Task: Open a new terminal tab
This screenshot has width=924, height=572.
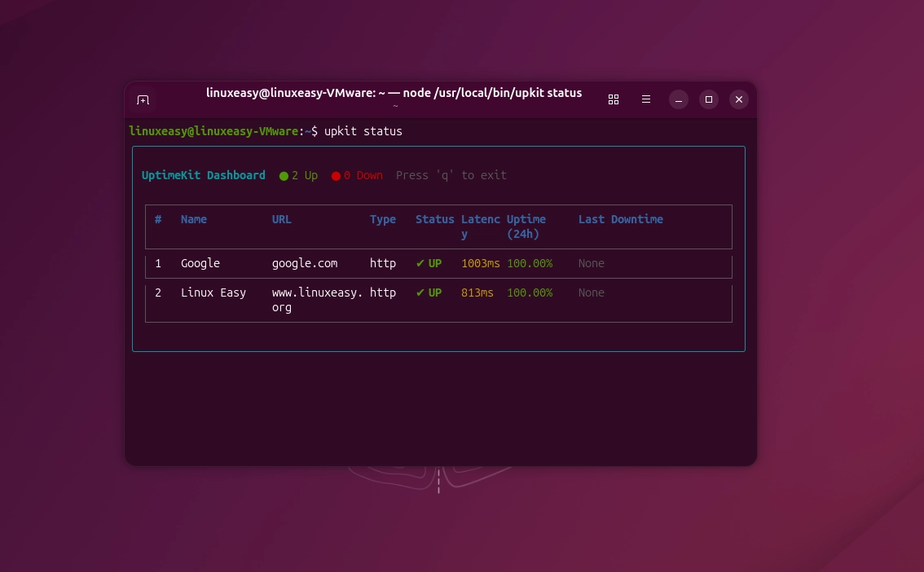Action: click(143, 99)
